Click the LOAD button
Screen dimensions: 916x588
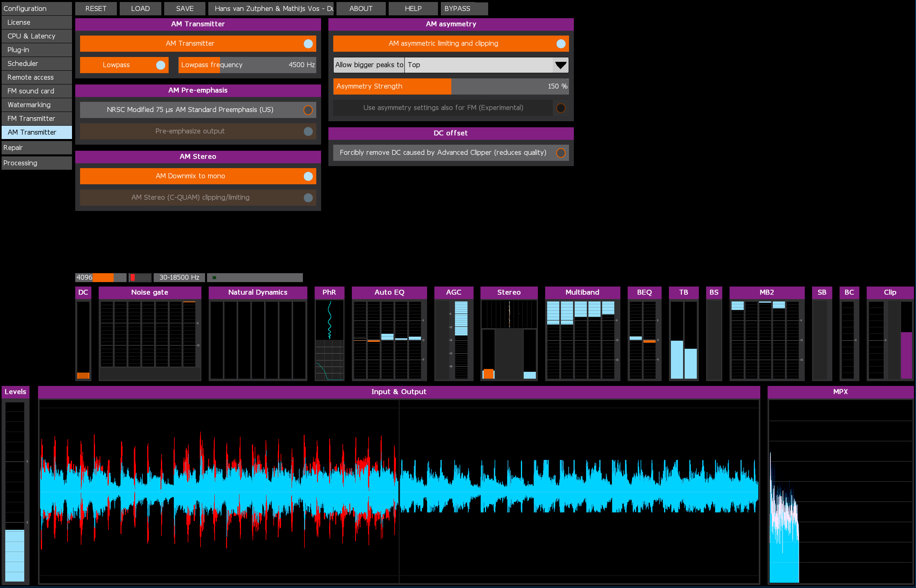tap(140, 9)
